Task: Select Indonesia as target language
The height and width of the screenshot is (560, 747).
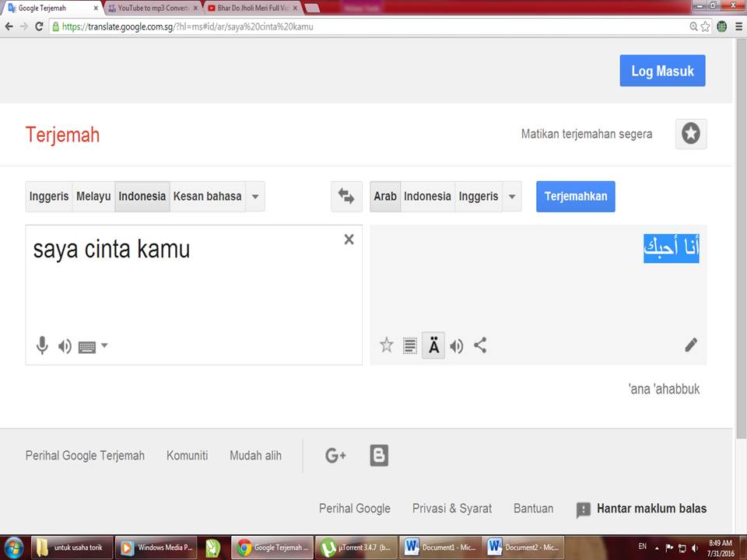Action: point(427,196)
